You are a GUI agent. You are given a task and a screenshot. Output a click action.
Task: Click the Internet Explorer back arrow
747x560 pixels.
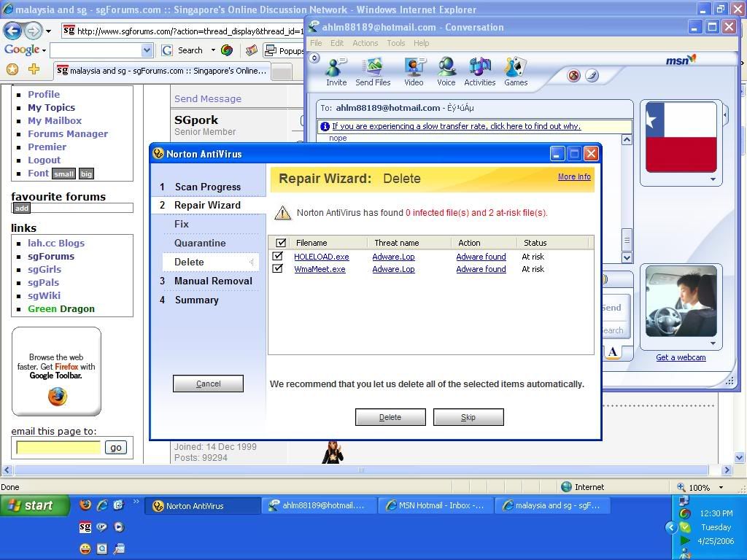point(13,31)
